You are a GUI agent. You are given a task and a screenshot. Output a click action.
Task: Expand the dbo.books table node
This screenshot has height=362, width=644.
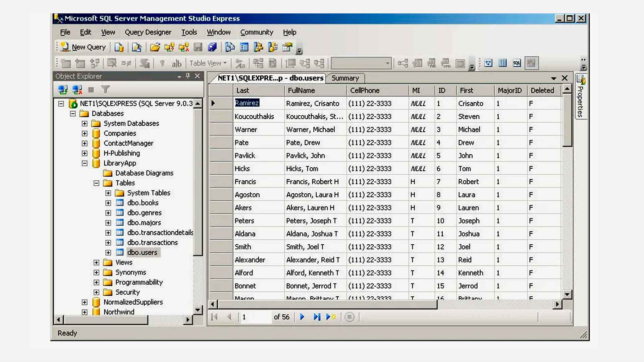[108, 202]
